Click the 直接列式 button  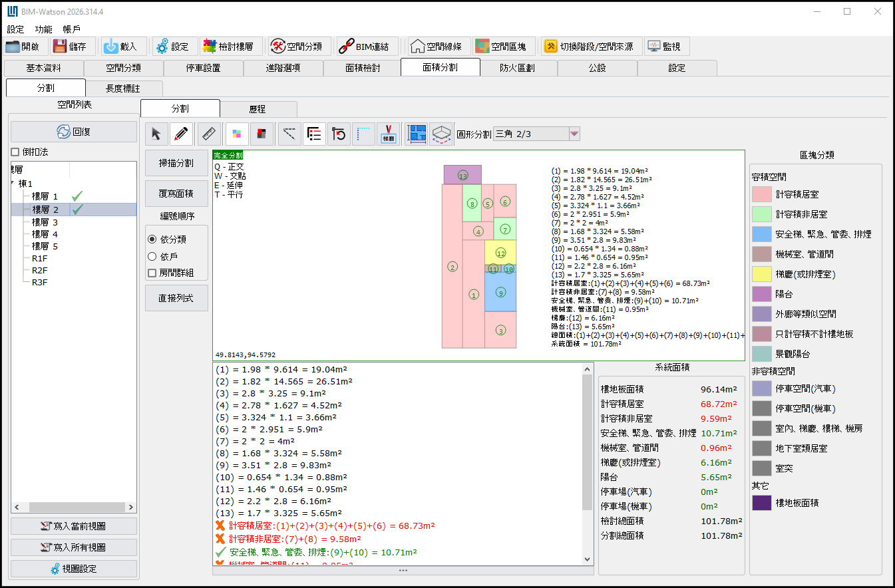pos(176,298)
